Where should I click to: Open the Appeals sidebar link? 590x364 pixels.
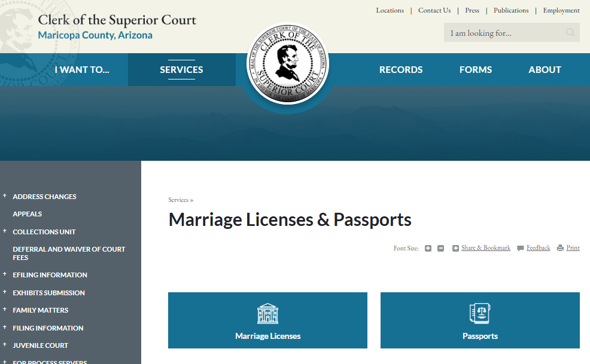tap(28, 214)
